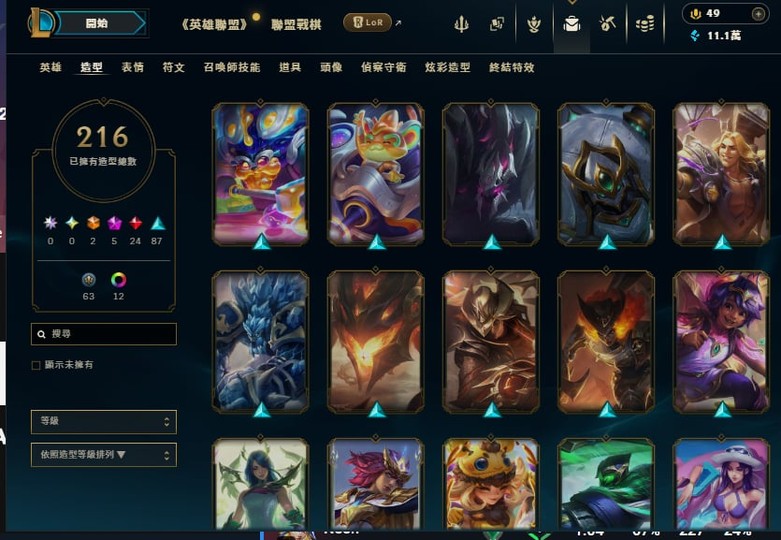Select the orange cat astronaut skin thumbnail
Screen dimensions: 781x540
376,174
